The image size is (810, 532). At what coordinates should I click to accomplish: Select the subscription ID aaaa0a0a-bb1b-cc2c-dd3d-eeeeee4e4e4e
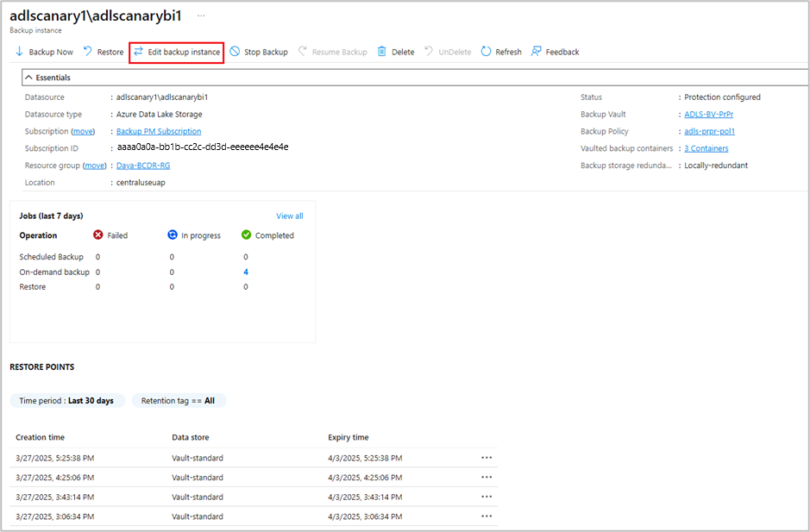click(203, 147)
